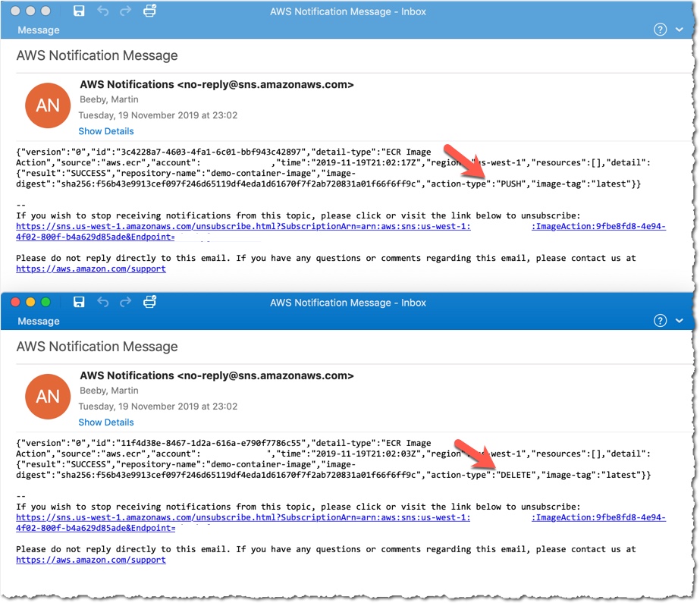Click the subject heading in the bottom window
Image resolution: width=700 pixels, height=603 pixels.
pyautogui.click(x=97, y=347)
